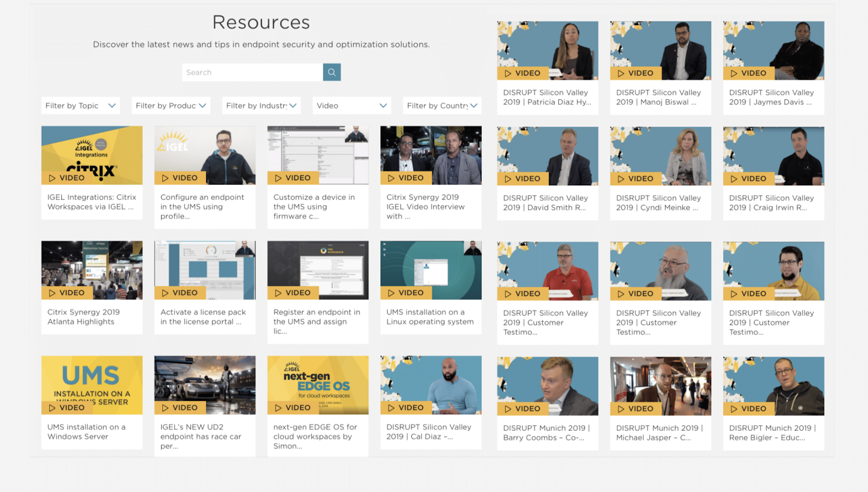Viewport: 868px width, 492px height.
Task: Open 'DISRUPT Silicon Valley 2019 | Cal Diaz' link
Action: click(x=429, y=432)
